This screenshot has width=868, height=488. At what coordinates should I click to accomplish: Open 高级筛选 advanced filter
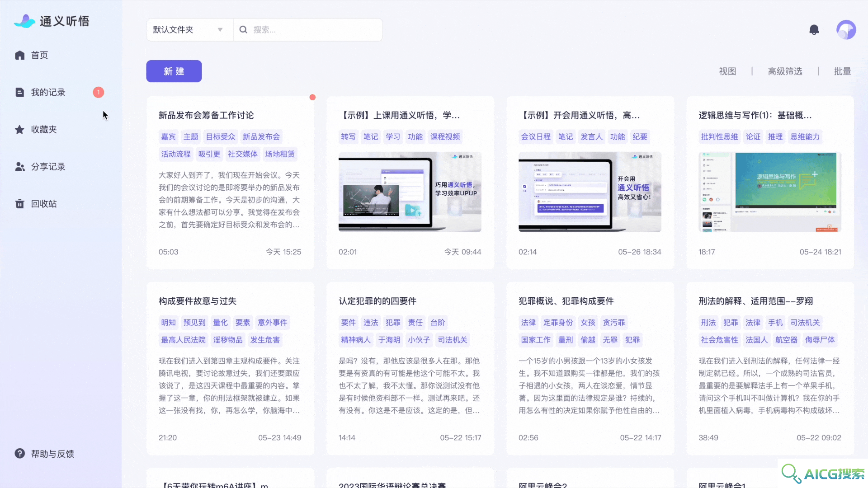(785, 71)
